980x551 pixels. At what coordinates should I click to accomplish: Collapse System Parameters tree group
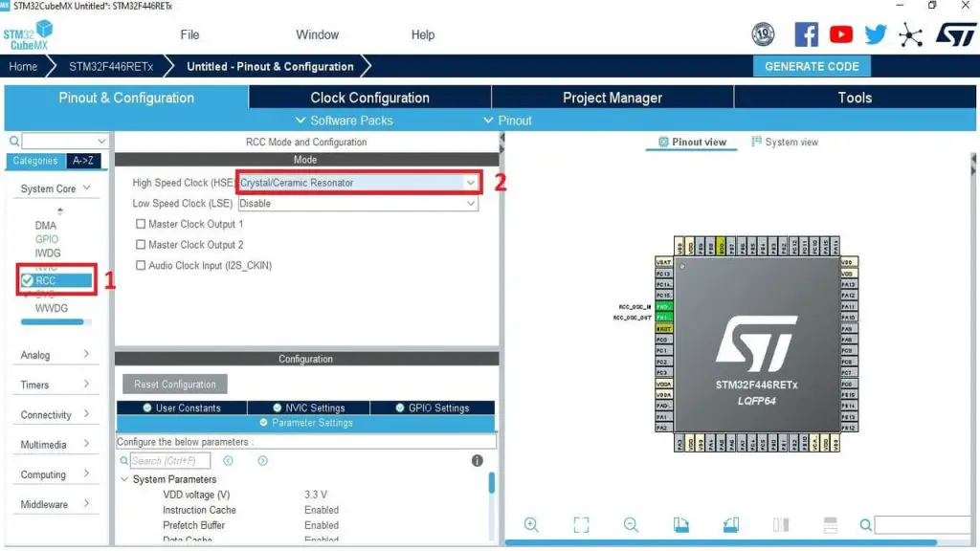(124, 479)
